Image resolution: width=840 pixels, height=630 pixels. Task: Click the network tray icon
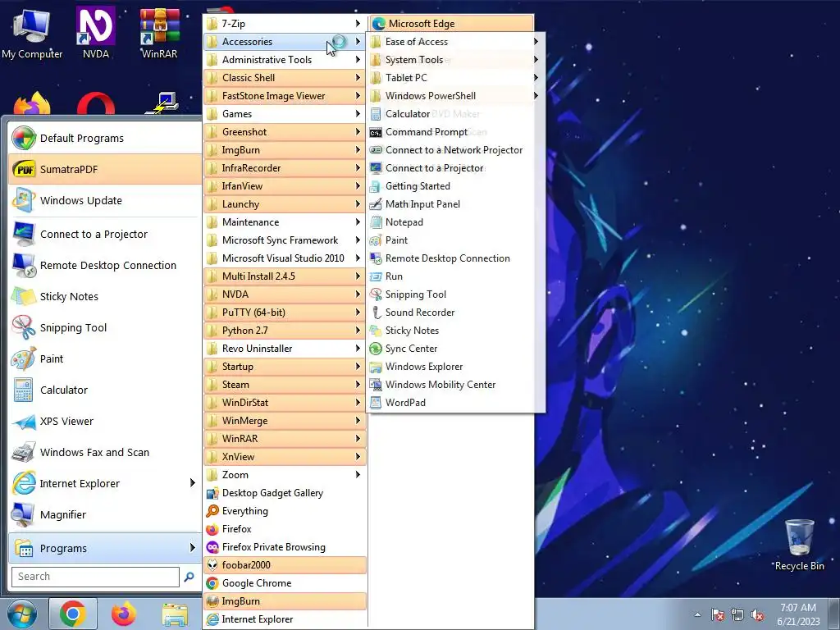pyautogui.click(x=737, y=615)
